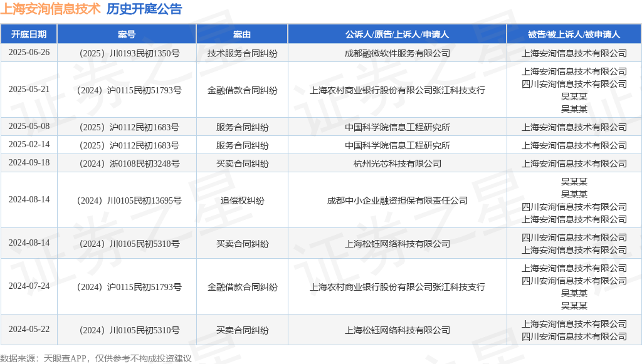Click the plaintiff bank in the 2024-07-24 row

click(397, 287)
